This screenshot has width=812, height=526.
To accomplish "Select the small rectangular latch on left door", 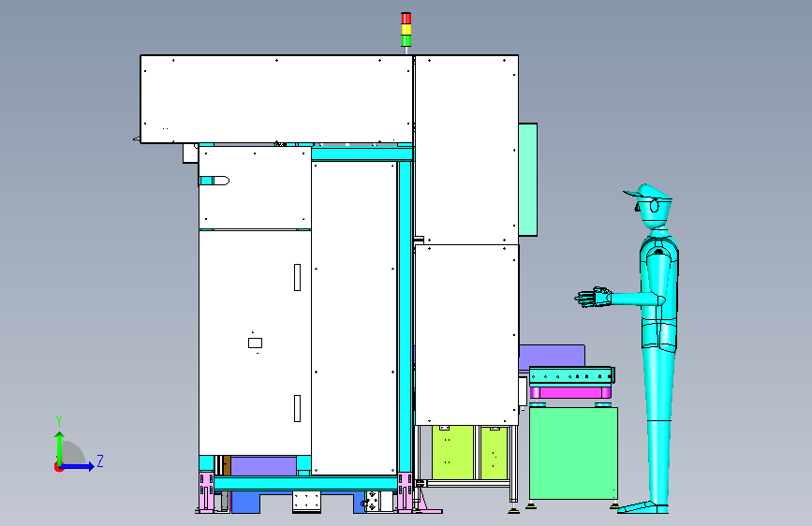I will [256, 343].
